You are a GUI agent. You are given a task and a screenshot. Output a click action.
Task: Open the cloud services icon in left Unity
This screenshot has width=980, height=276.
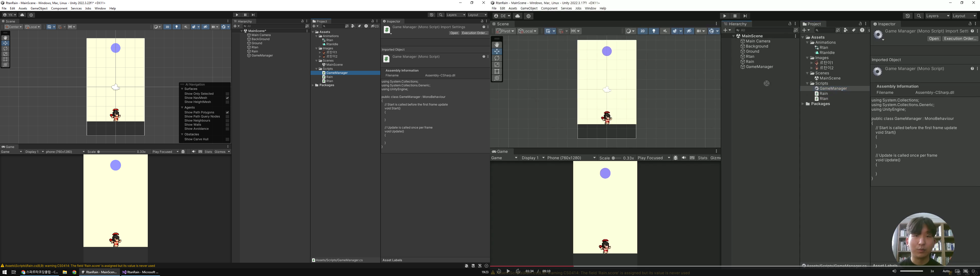tap(22, 15)
